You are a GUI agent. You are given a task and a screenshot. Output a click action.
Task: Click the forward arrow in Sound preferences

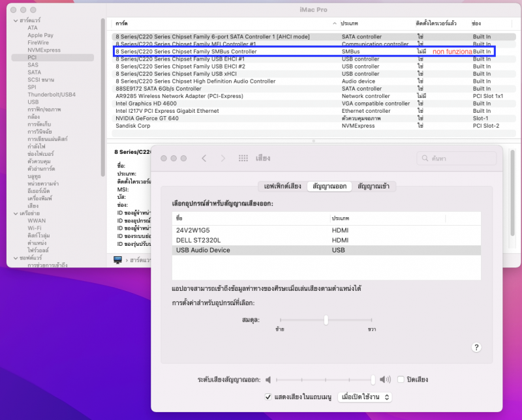[x=224, y=158]
